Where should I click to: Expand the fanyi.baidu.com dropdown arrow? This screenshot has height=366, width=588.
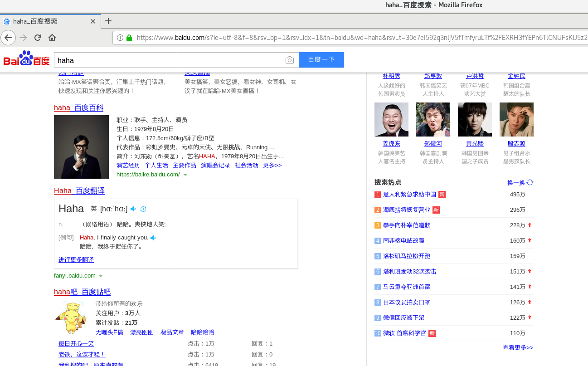(x=101, y=275)
